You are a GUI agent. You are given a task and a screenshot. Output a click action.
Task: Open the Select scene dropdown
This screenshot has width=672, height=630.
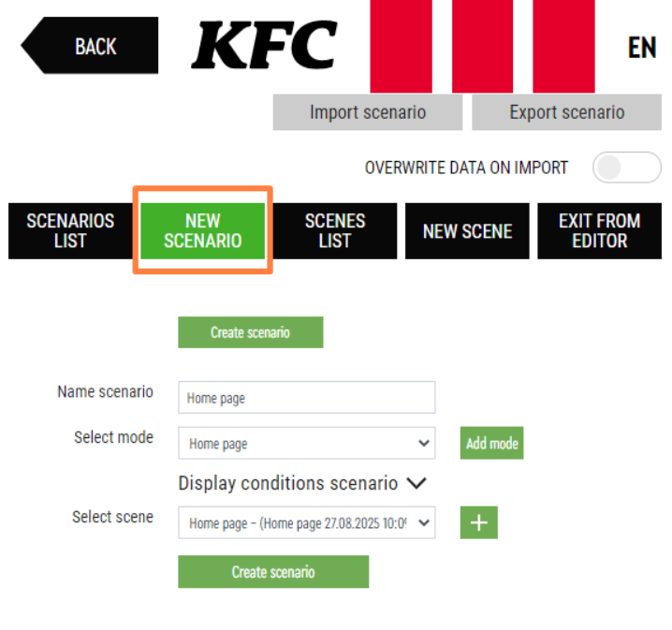click(x=306, y=522)
